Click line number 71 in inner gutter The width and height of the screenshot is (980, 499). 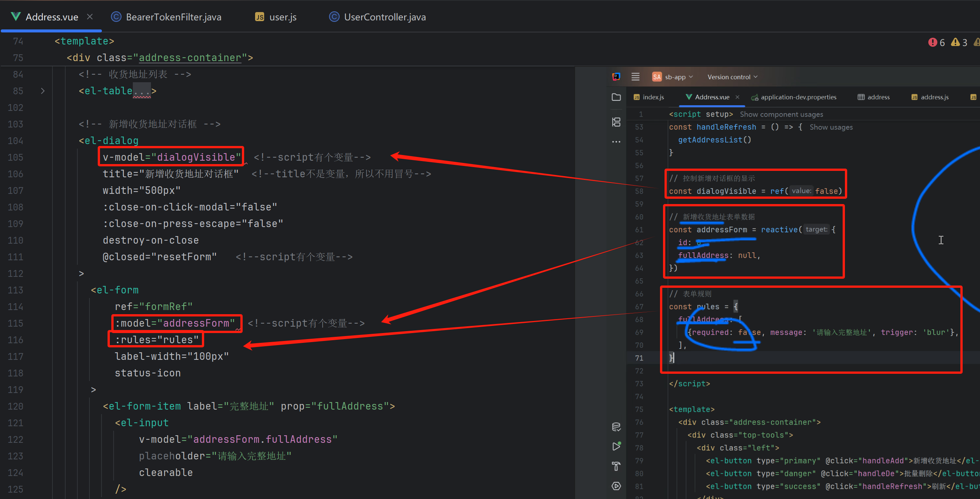click(639, 358)
